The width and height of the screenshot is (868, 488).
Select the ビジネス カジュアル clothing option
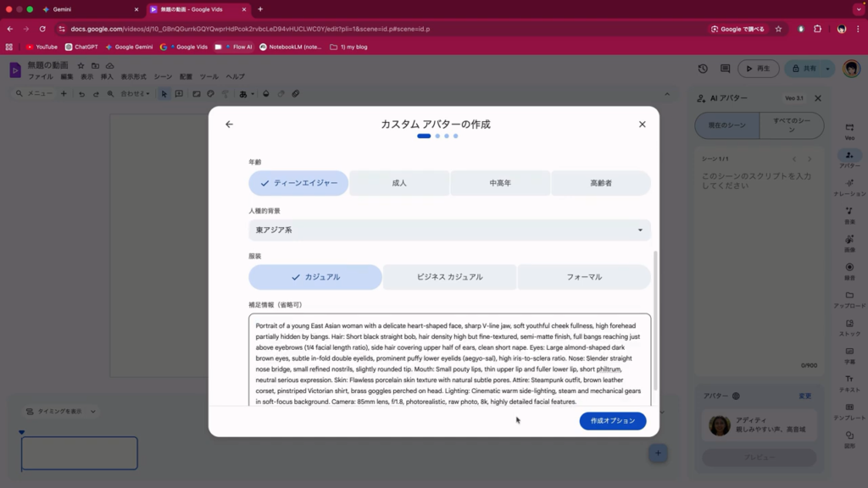pyautogui.click(x=449, y=277)
